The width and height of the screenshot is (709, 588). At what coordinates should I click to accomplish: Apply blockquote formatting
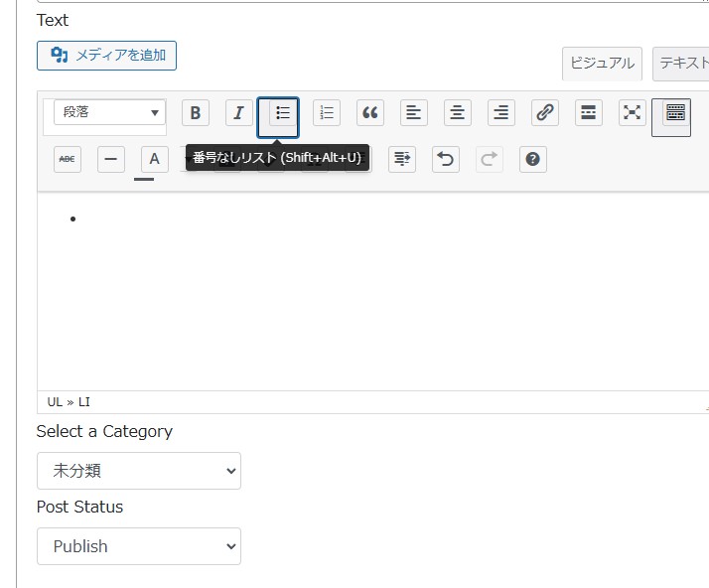click(x=370, y=113)
